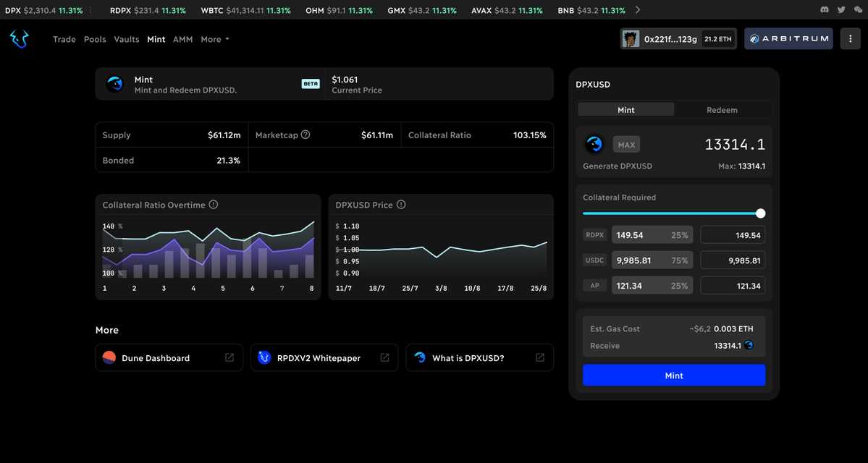The width and height of the screenshot is (868, 463).
Task: Show DPXUSD Price info icon
Action: tap(401, 205)
